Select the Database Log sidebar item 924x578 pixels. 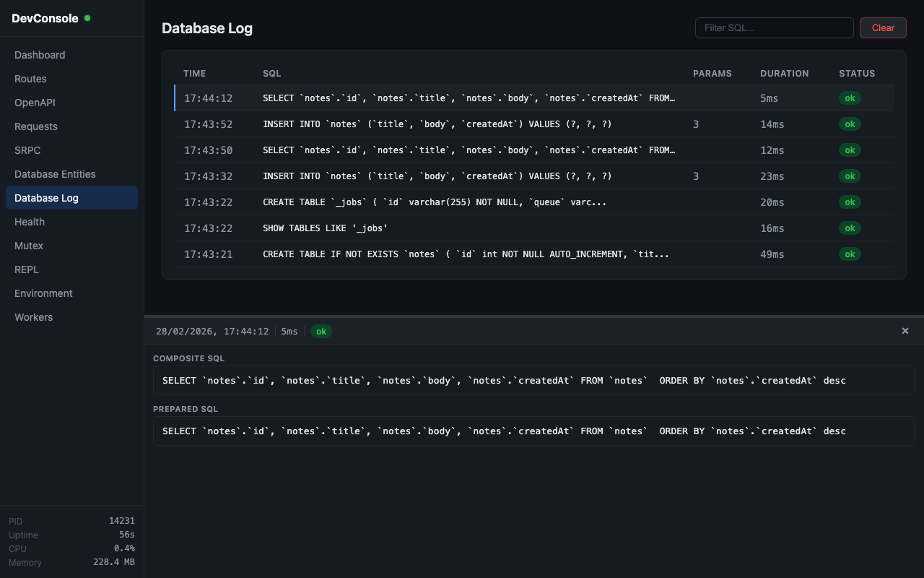(x=71, y=198)
